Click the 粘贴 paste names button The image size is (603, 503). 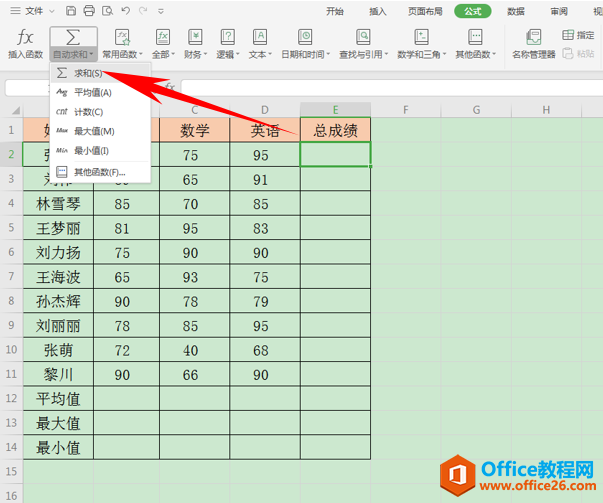[578, 53]
